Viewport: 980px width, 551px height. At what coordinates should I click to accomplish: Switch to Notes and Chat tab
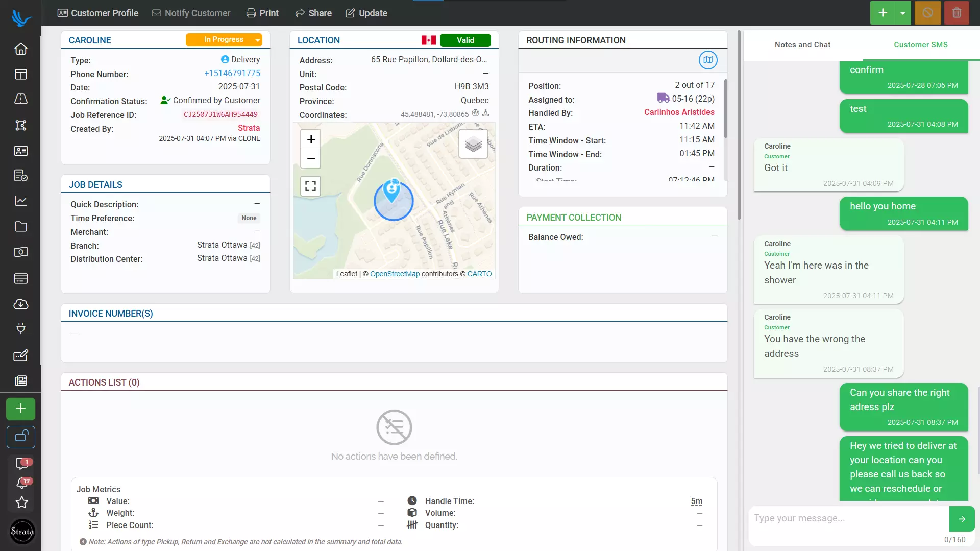(802, 45)
